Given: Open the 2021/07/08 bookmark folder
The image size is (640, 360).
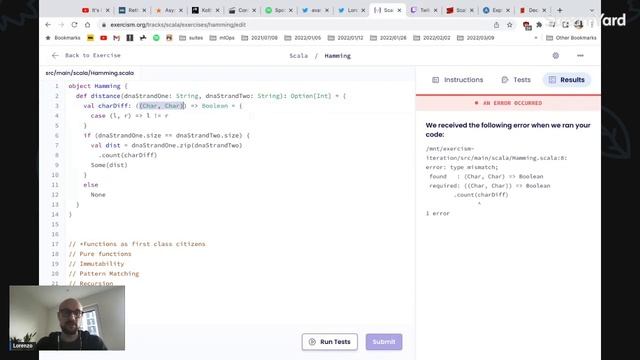Looking at the screenshot, I should 260,38.
